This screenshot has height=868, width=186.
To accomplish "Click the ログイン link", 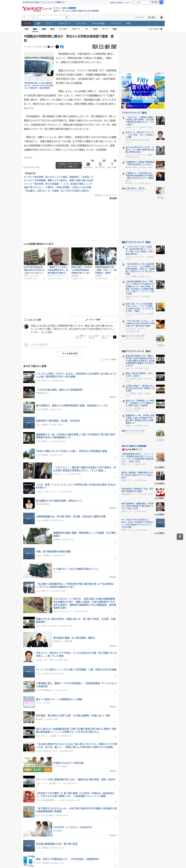I will 57,11.
